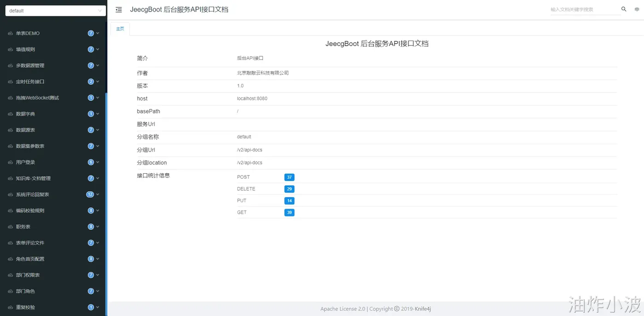Click the cloud icon beside 用户登录
Viewport: 644px width, 316px height.
(x=11, y=162)
